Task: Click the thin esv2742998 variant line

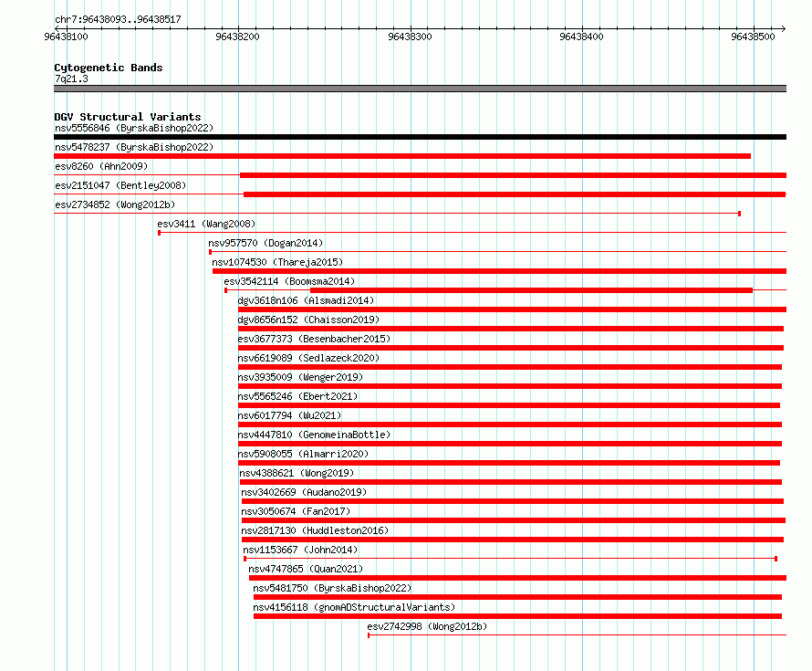Action: pyautogui.click(x=578, y=634)
